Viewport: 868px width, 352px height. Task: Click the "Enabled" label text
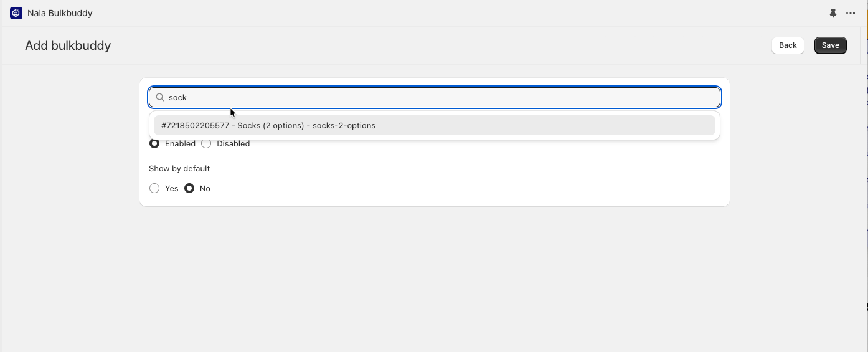coord(180,144)
